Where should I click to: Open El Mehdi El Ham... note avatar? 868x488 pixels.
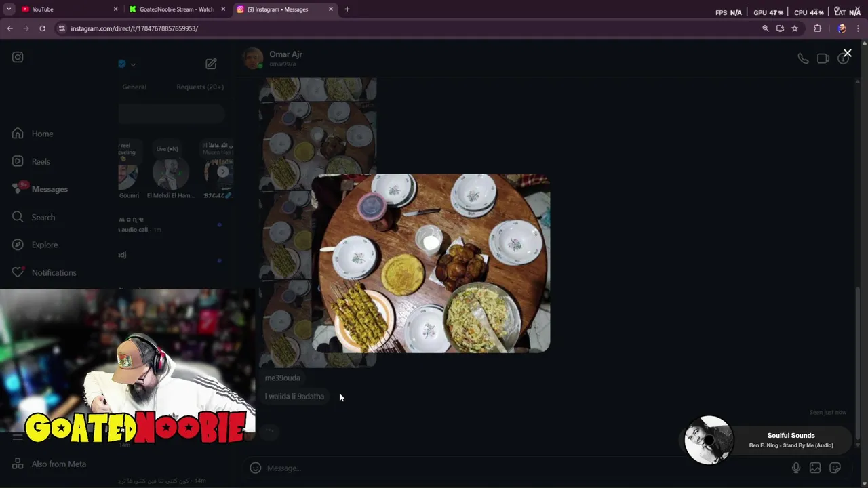click(x=170, y=174)
